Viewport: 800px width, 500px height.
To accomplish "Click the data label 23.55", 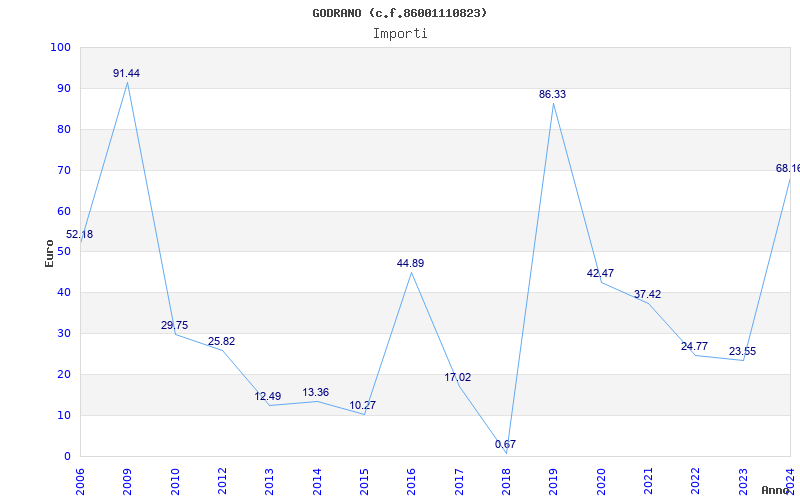I will [x=742, y=352].
